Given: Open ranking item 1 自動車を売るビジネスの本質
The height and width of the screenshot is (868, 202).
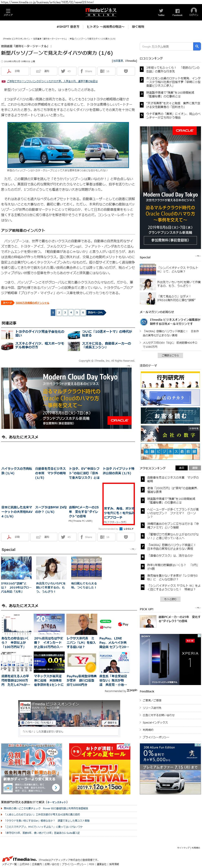Looking at the screenshot, I should [x=173, y=479].
